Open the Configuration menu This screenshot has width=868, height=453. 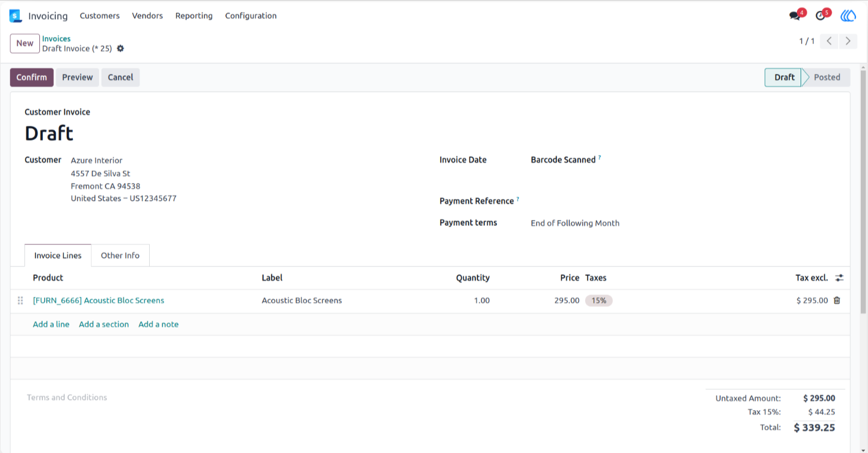click(251, 16)
